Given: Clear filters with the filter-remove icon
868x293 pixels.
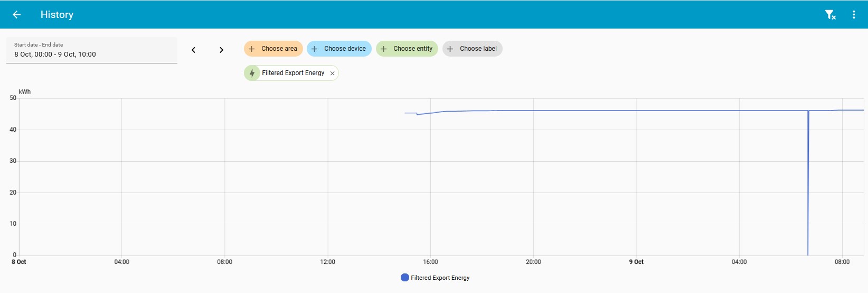Looking at the screenshot, I should click(x=831, y=15).
